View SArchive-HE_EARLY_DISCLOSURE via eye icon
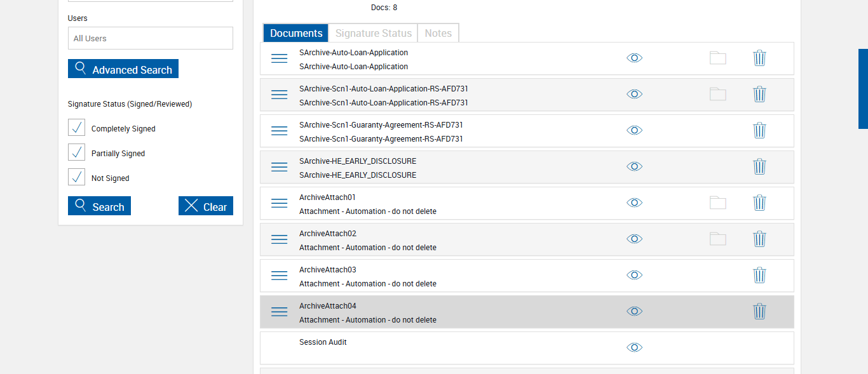 point(635,166)
